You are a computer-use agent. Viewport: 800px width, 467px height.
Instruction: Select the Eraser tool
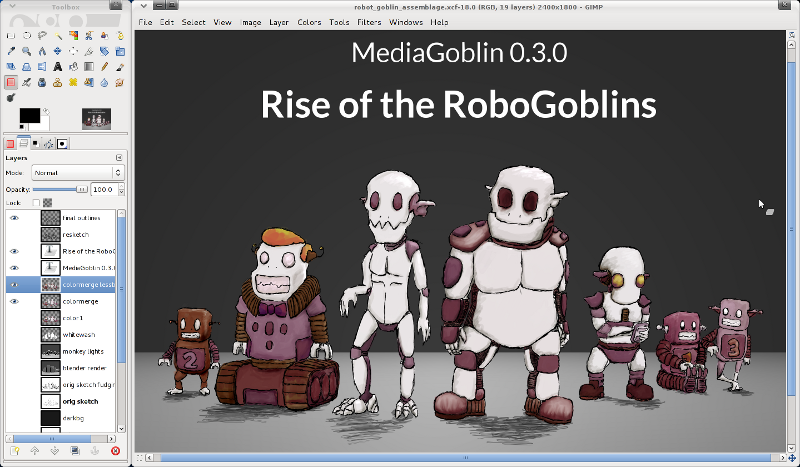point(11,82)
